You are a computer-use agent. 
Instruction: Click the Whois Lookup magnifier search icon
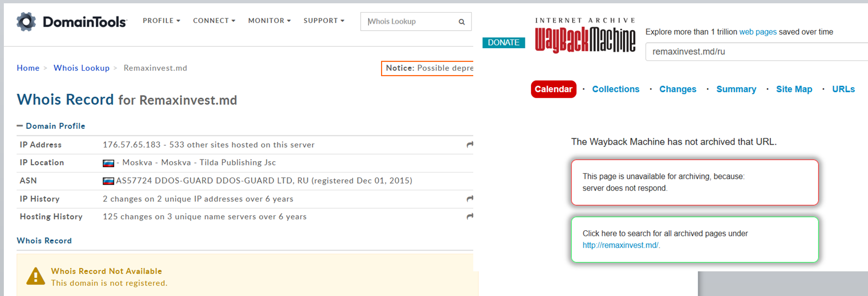pyautogui.click(x=462, y=22)
